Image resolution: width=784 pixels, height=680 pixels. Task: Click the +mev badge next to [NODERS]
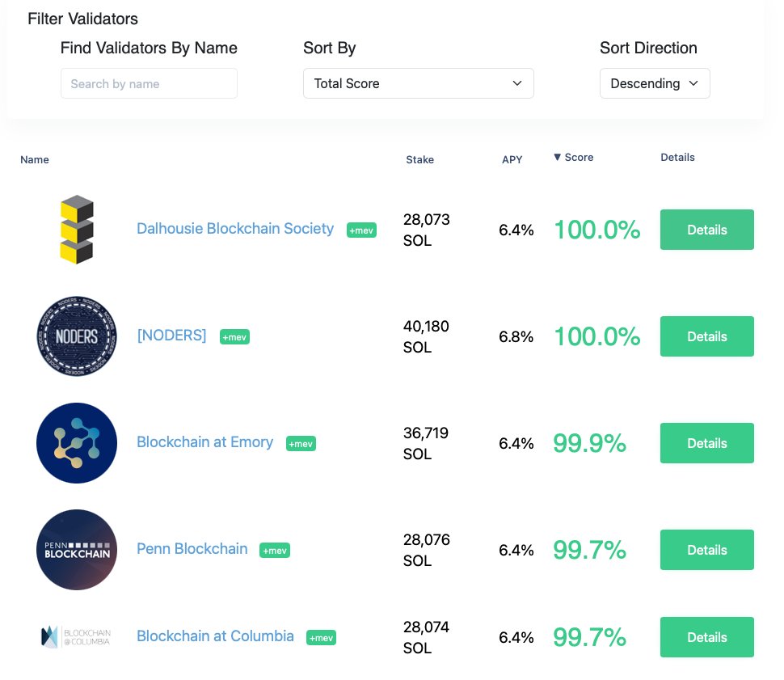coord(234,336)
